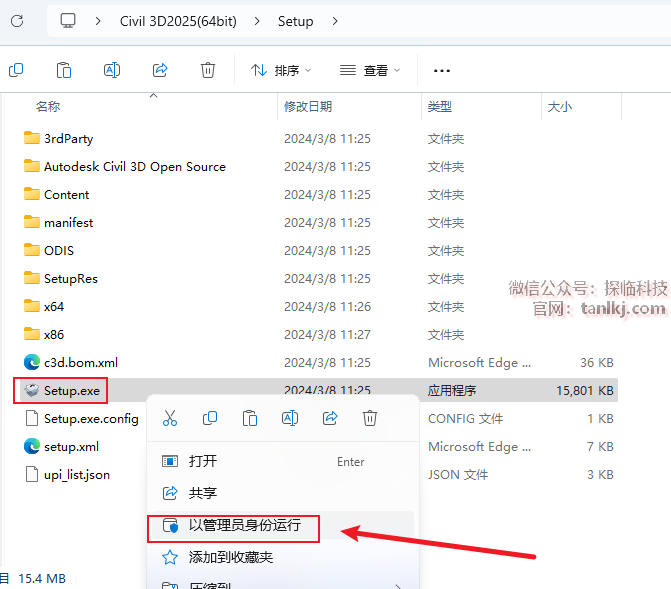Expand chevron after Civil 3D2025(64bit) breadcrumb
This screenshot has height=589, width=671.
(x=257, y=21)
